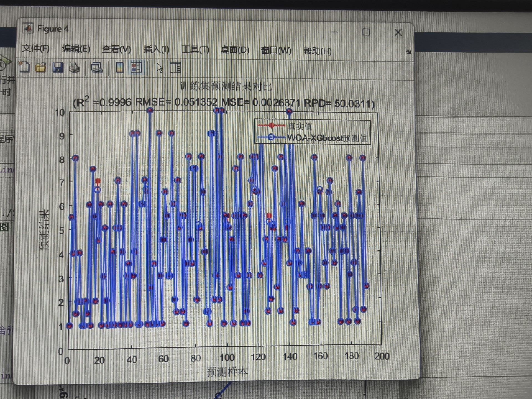532x399 pixels.
Task: Click the red 真实值 legend line sample
Action: click(x=271, y=126)
